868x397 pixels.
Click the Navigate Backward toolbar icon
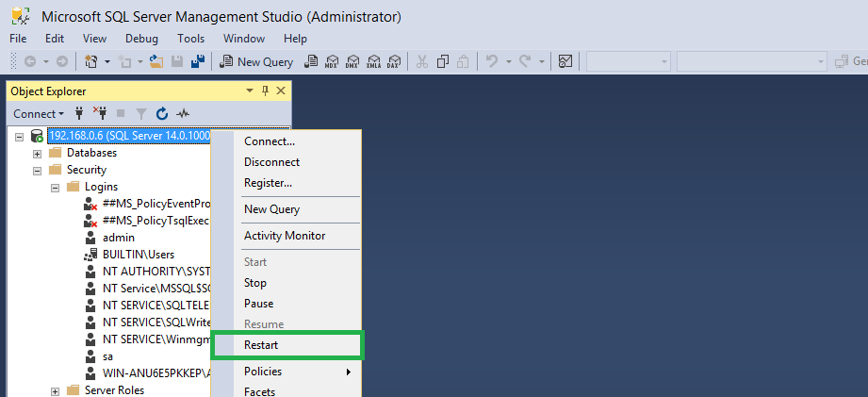(30, 62)
